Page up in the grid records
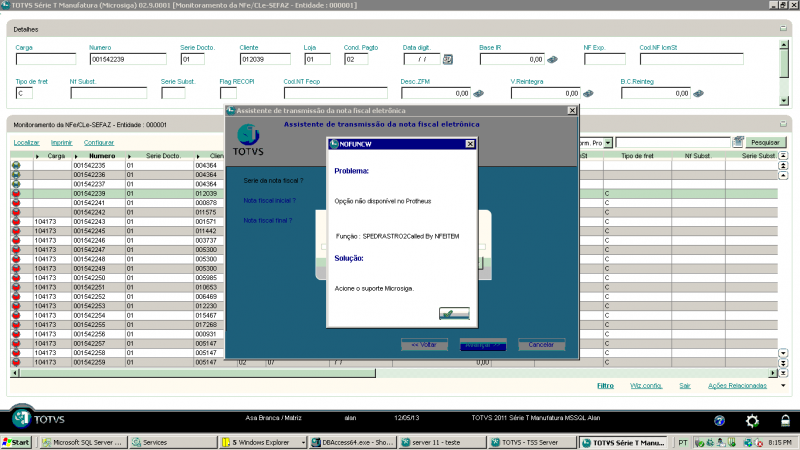 (x=783, y=165)
